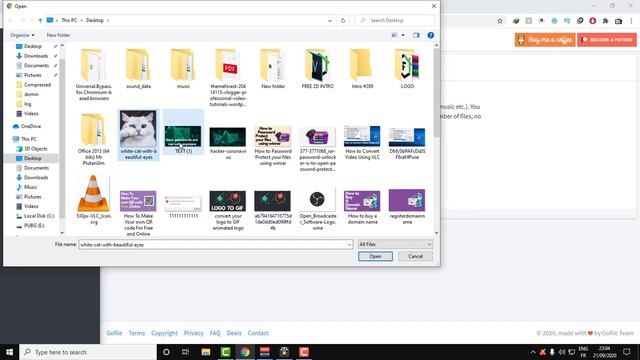Select the FREE 2D INTRO folder
This screenshot has height=360, width=640.
click(318, 68)
